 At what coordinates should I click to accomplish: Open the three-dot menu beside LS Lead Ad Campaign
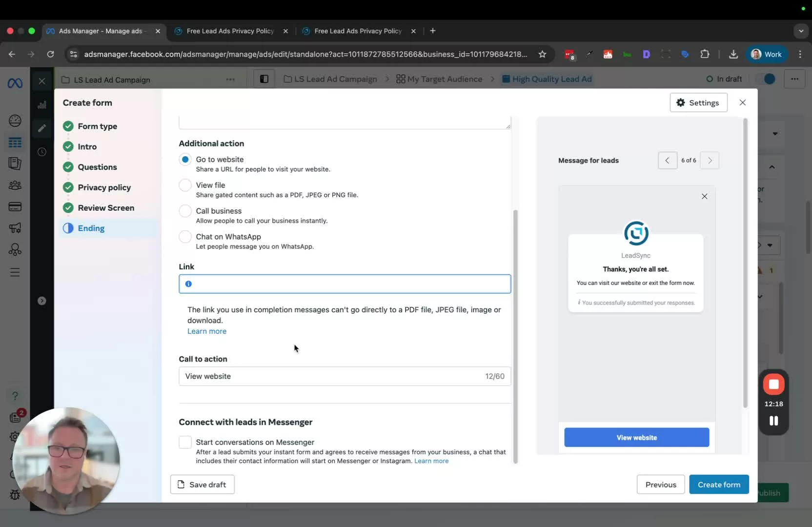click(230, 80)
